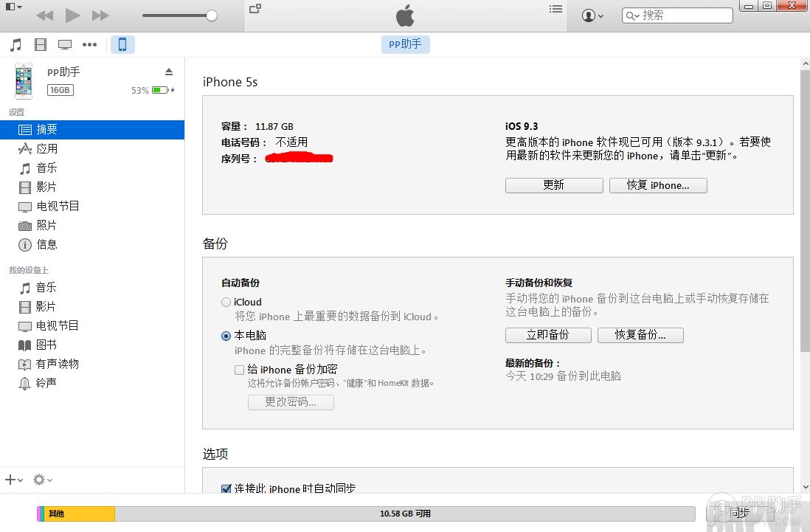Image resolution: width=810 pixels, height=532 pixels.
Task: Open the account user dropdown
Action: (592, 15)
